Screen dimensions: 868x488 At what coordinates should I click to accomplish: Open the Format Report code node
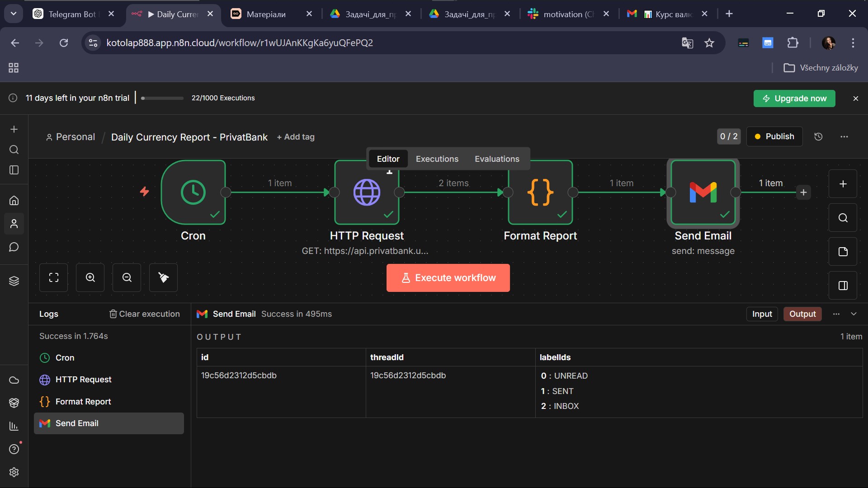[x=540, y=192]
